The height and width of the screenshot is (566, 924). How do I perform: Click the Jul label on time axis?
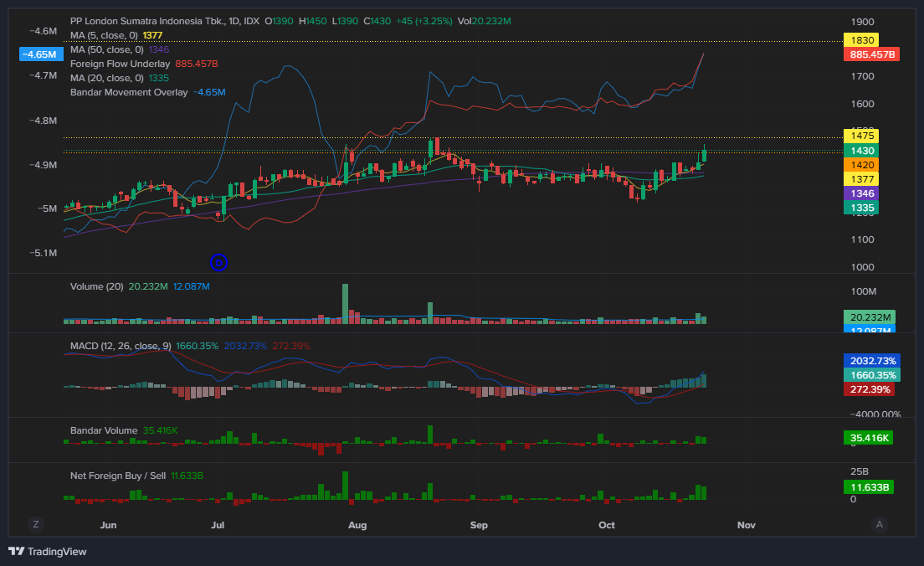point(218,525)
